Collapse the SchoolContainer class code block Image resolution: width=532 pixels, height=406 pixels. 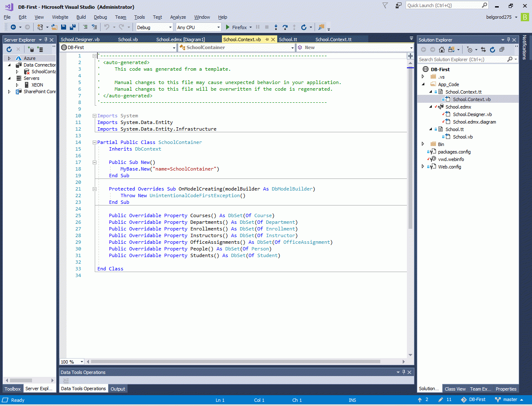94,142
